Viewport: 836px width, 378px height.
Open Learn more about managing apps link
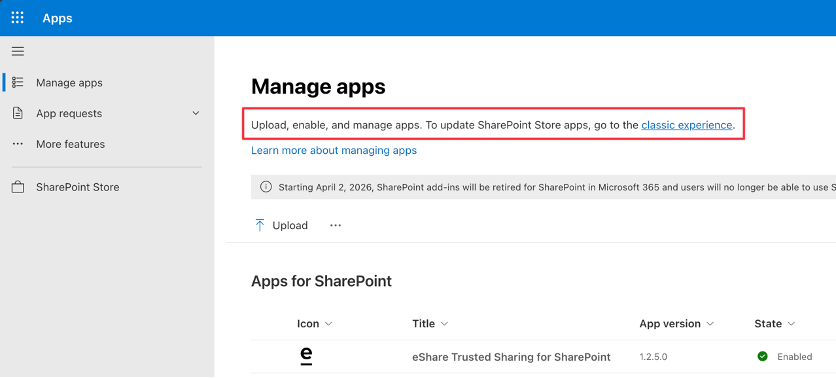tap(334, 150)
